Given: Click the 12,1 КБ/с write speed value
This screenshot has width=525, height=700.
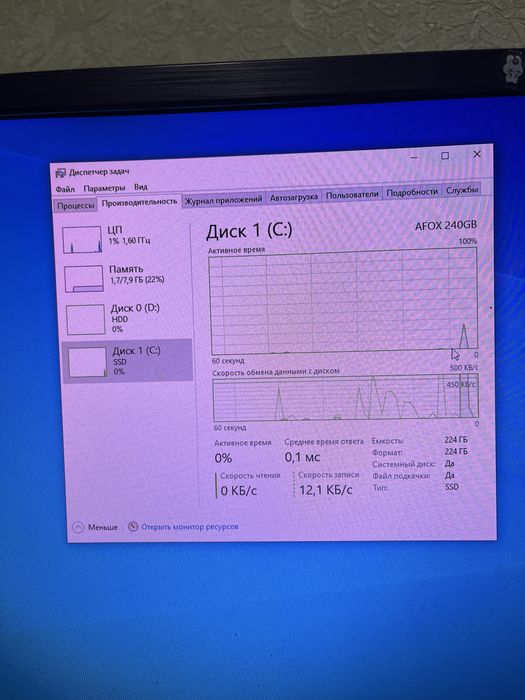Looking at the screenshot, I should [325, 490].
